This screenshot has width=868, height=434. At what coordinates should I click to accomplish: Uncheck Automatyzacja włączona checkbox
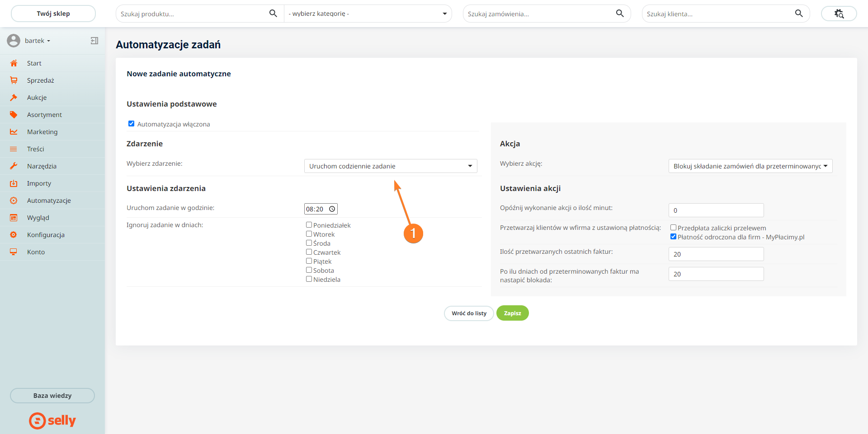132,124
